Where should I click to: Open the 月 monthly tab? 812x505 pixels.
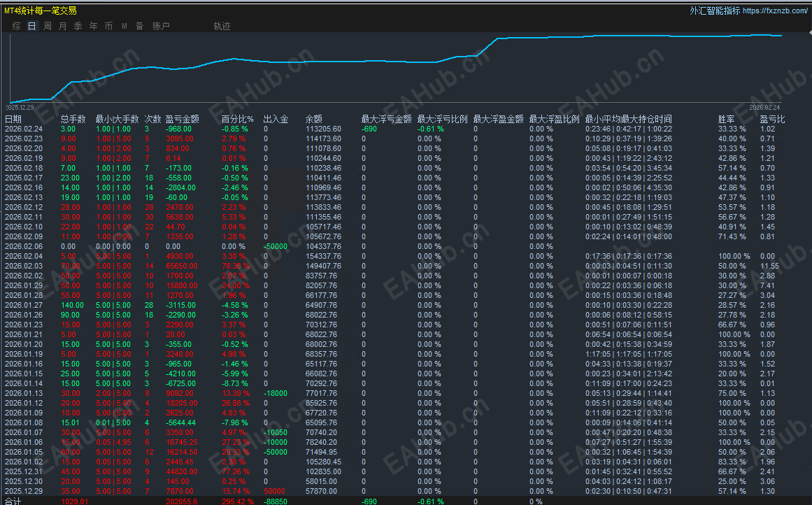tap(63, 26)
